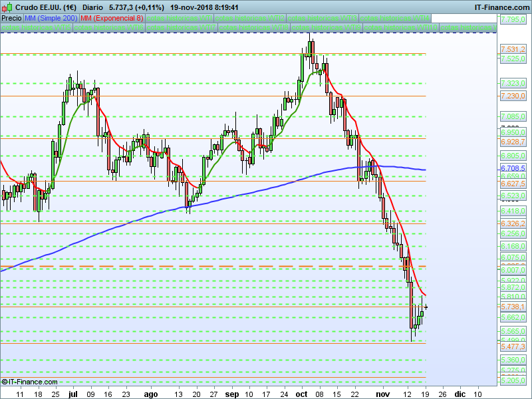This screenshot has height=399, width=532.
Task: Open the cotas historicas WTI7 label
Action: click(182, 28)
